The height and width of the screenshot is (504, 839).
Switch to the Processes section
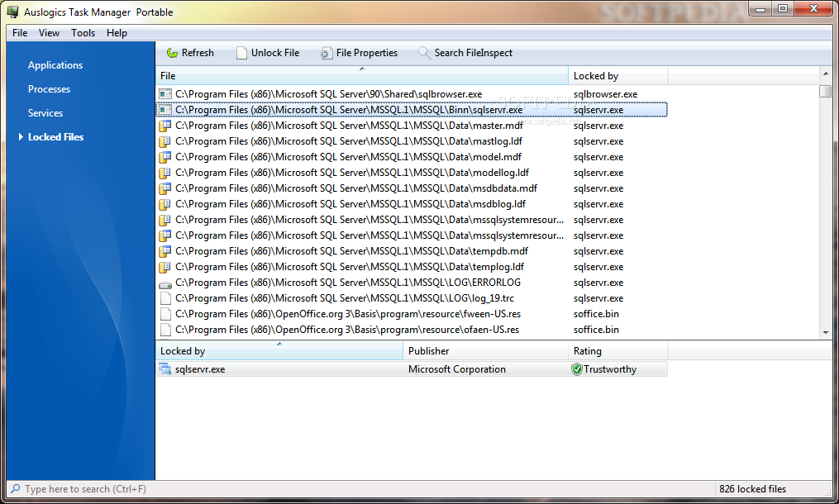point(49,89)
